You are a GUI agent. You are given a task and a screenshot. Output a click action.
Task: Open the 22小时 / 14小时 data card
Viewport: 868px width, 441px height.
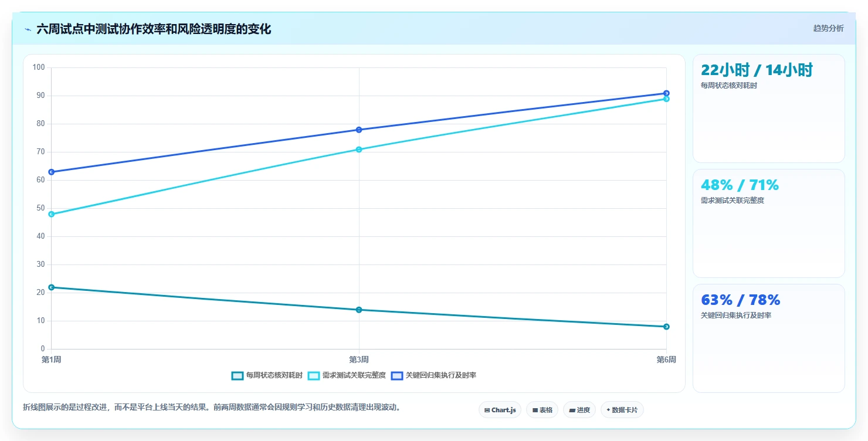pyautogui.click(x=768, y=108)
